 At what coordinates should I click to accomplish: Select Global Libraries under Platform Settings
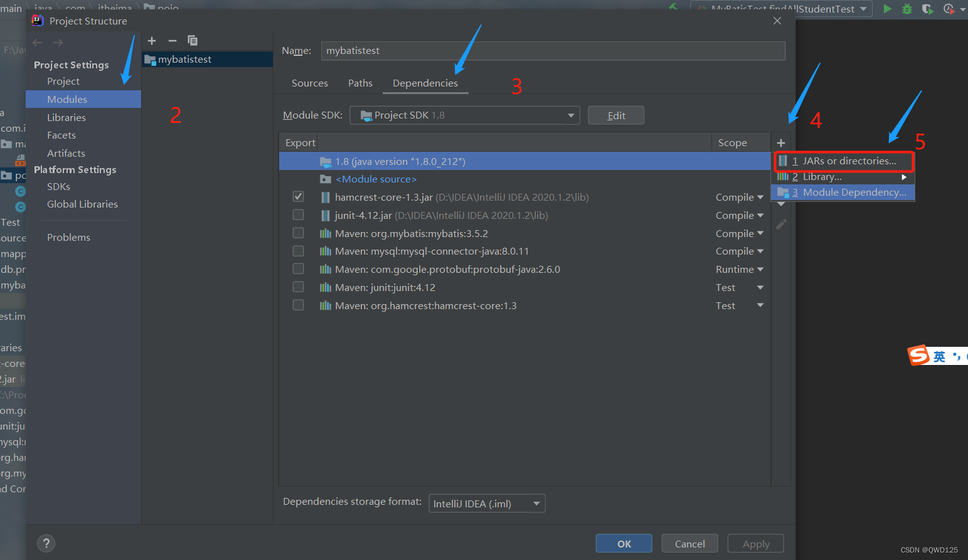click(x=83, y=204)
